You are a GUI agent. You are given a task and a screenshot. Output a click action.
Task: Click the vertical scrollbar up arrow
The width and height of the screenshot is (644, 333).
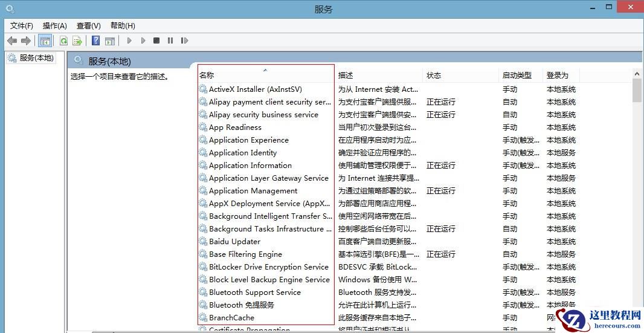[637, 74]
